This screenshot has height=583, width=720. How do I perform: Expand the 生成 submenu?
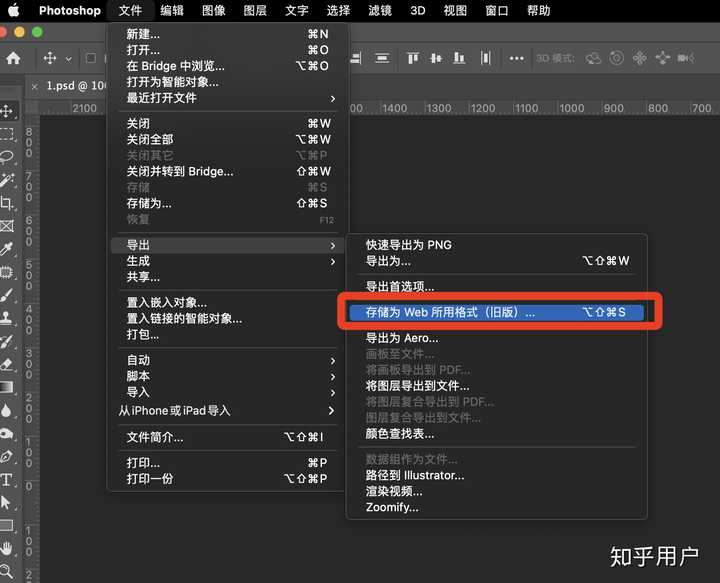coord(228,261)
